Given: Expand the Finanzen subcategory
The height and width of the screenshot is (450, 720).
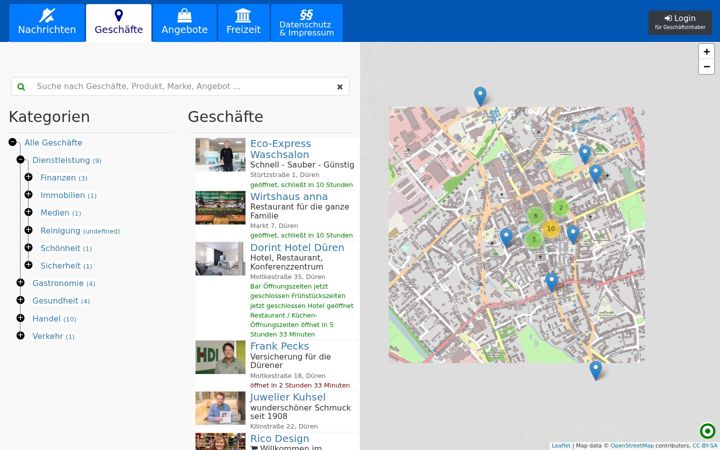Looking at the screenshot, I should (x=28, y=177).
